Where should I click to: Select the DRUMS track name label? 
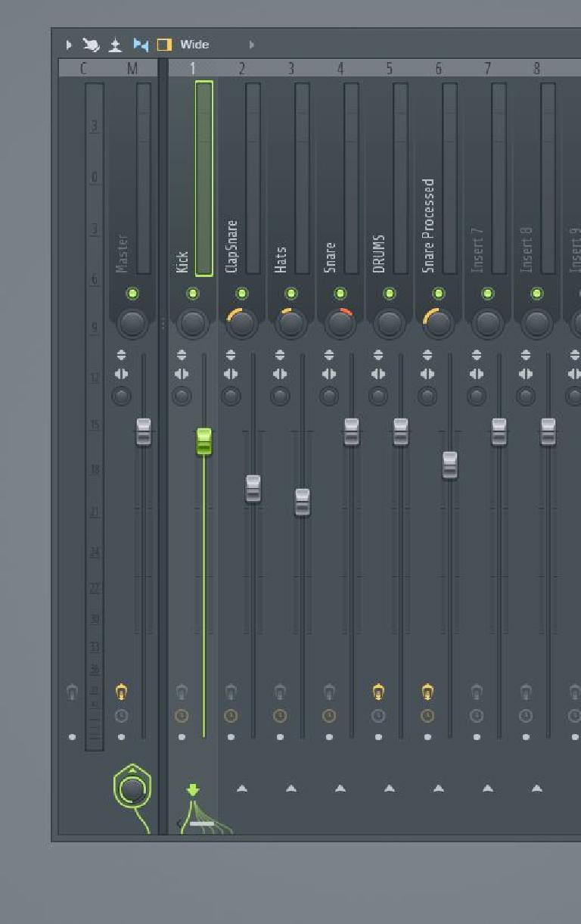point(379,254)
